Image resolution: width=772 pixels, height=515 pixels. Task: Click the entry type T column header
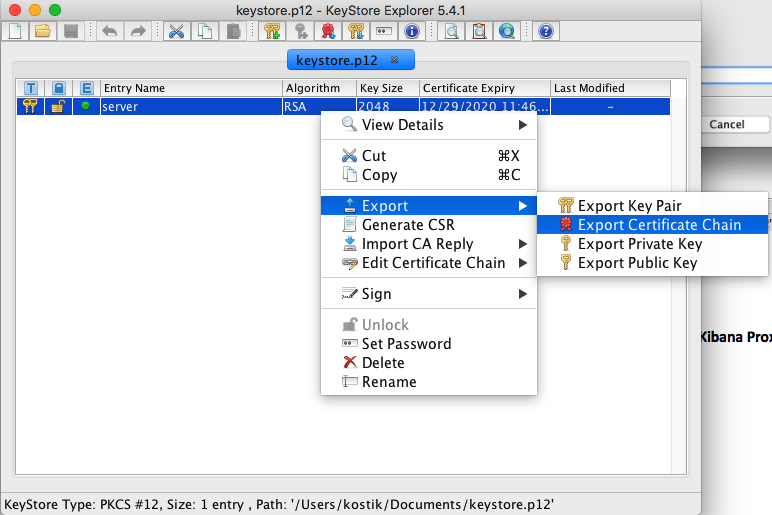tap(31, 88)
